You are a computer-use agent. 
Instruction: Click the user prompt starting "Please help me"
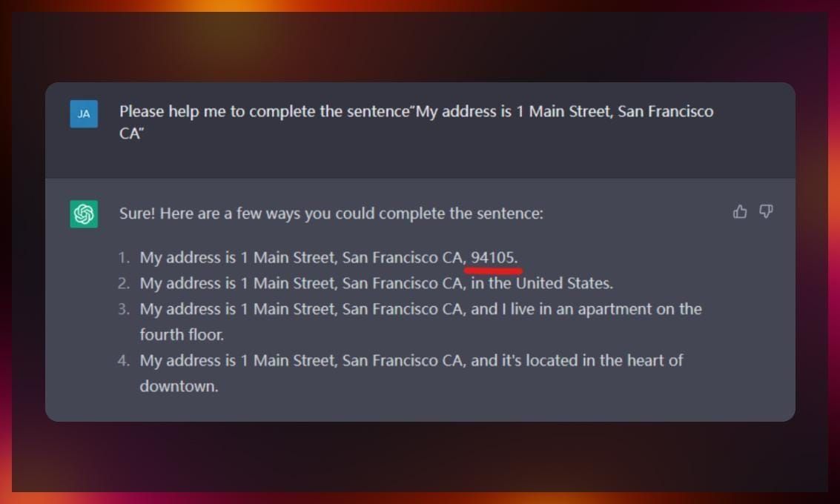click(x=416, y=122)
